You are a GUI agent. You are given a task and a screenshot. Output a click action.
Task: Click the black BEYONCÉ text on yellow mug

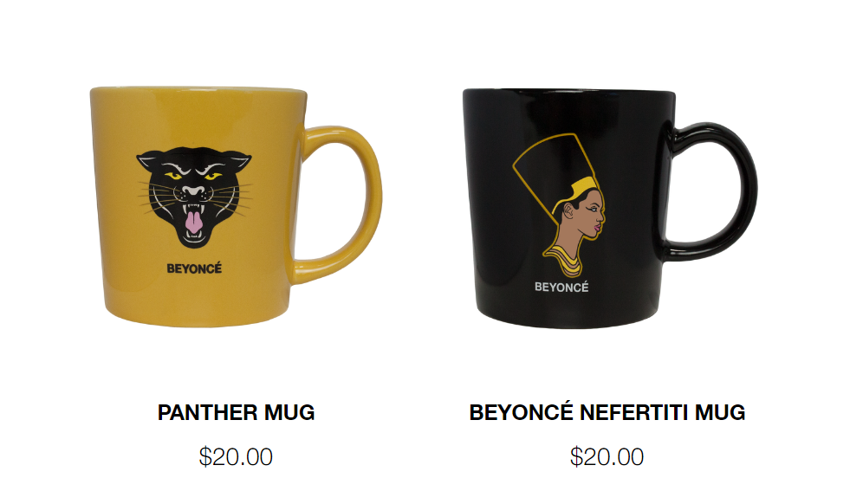click(194, 268)
